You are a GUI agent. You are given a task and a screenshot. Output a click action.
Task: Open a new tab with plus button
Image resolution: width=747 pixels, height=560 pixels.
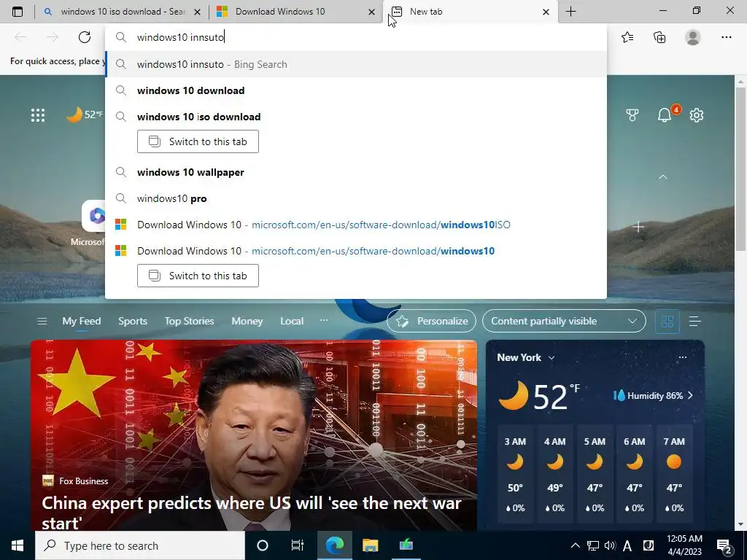[x=570, y=12]
